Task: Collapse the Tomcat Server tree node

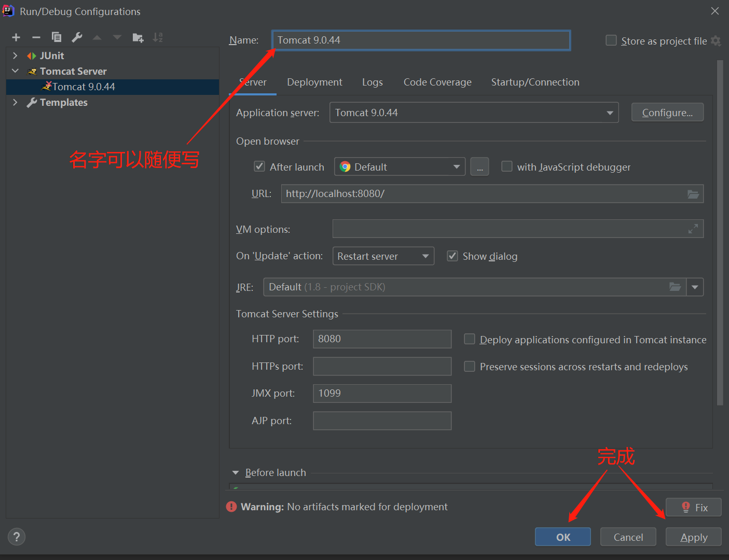Action: tap(15, 71)
